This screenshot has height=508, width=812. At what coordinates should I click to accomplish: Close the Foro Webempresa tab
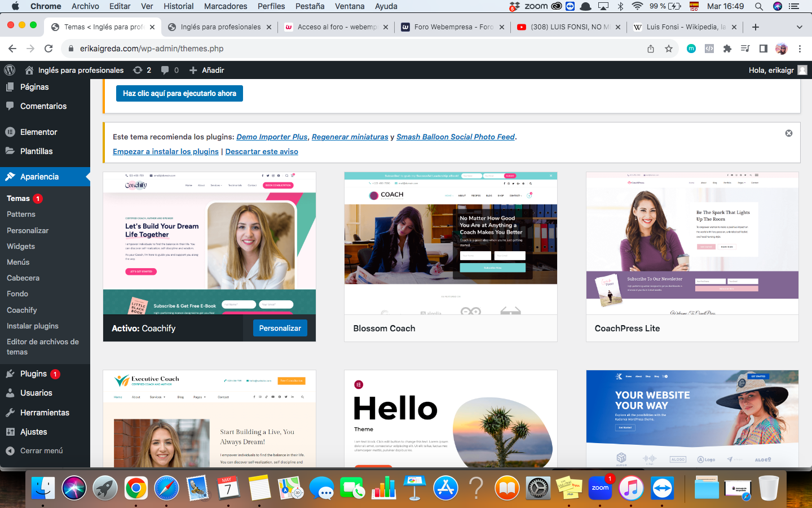point(502,27)
